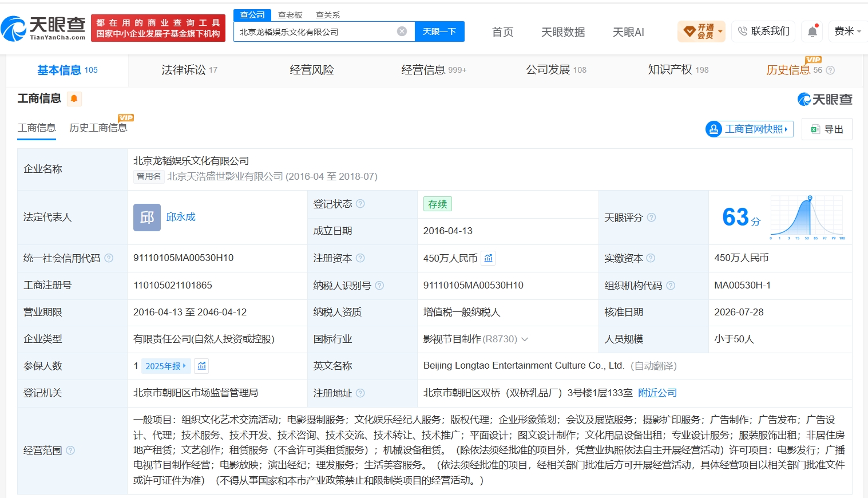Image resolution: width=868 pixels, height=498 pixels.
Task: Open the chart icon beside 2025年报
Action: [x=202, y=366]
